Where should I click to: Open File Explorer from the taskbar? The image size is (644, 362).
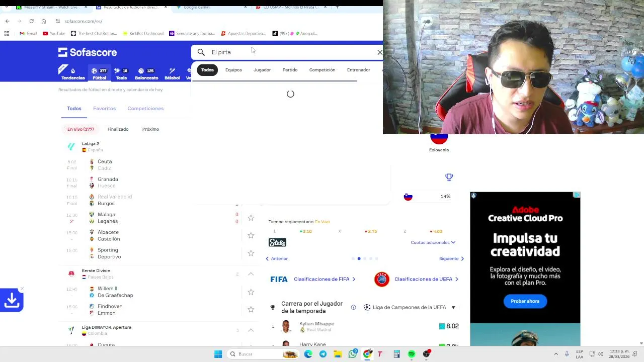(338, 354)
